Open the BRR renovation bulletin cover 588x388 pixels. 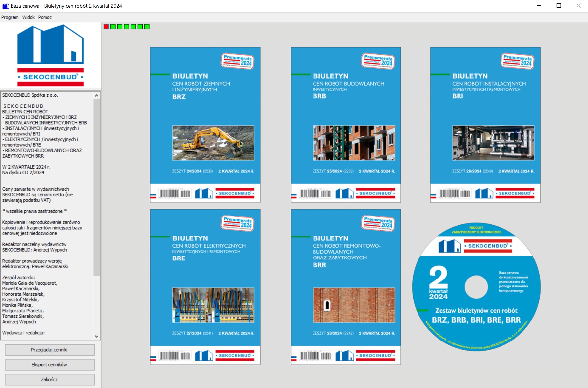[346, 287]
